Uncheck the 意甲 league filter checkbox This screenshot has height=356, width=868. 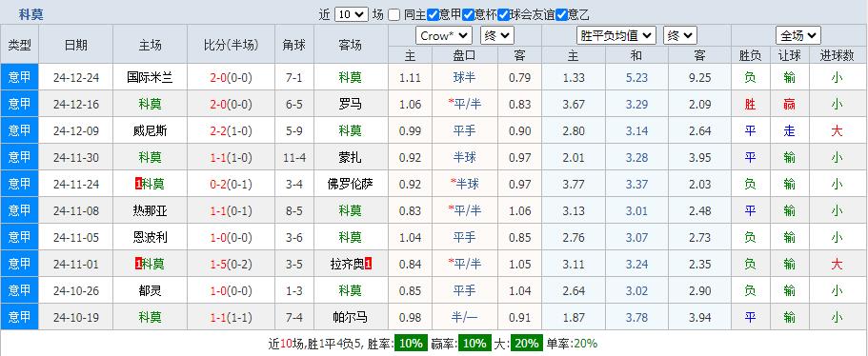[434, 15]
